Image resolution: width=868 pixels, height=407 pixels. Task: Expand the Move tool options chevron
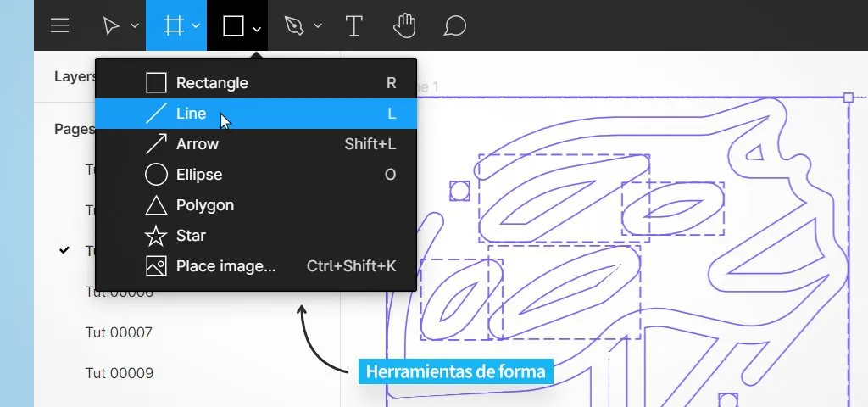click(135, 25)
